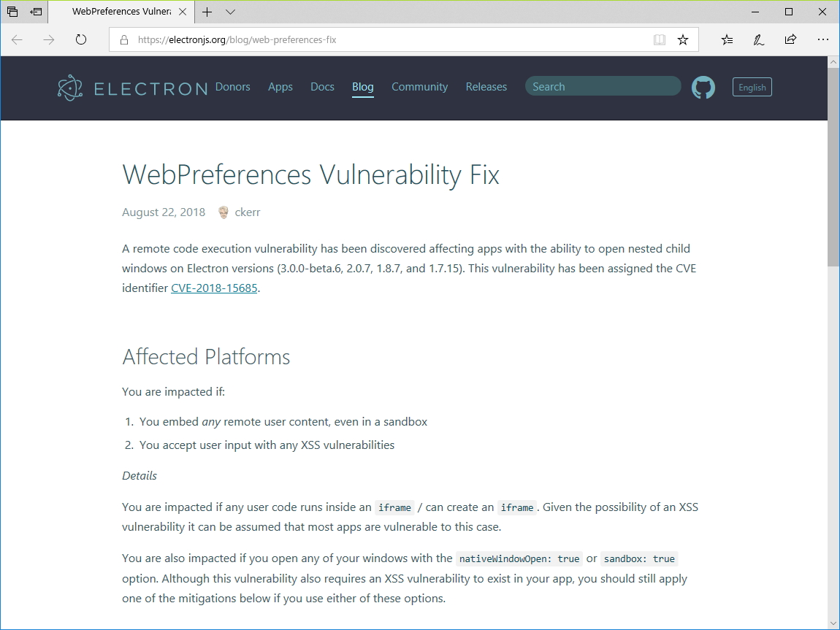840x630 pixels.
Task: Click the Add notes pen icon
Action: click(759, 40)
